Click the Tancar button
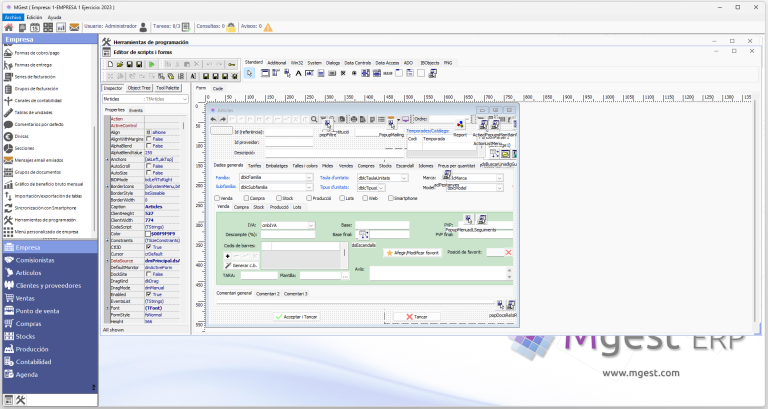The height and width of the screenshot is (409, 768). (416, 317)
